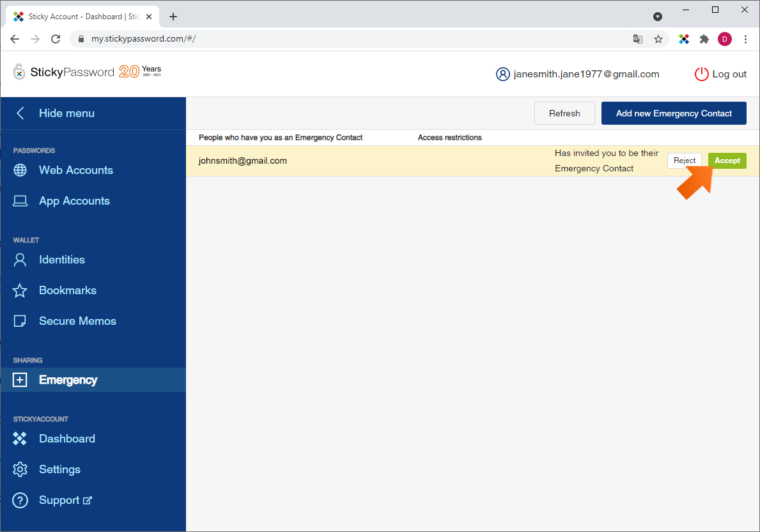
Task: Click the user profile avatar icon
Action: (x=502, y=74)
